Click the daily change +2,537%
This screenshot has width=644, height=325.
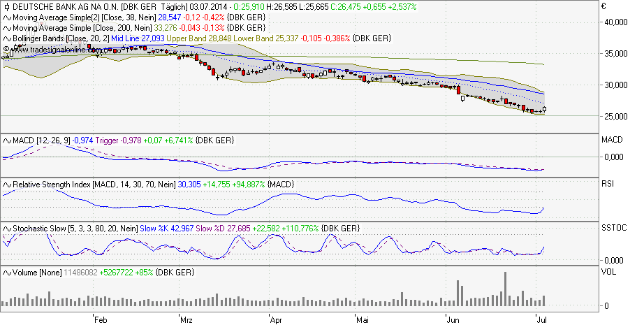(x=402, y=7)
